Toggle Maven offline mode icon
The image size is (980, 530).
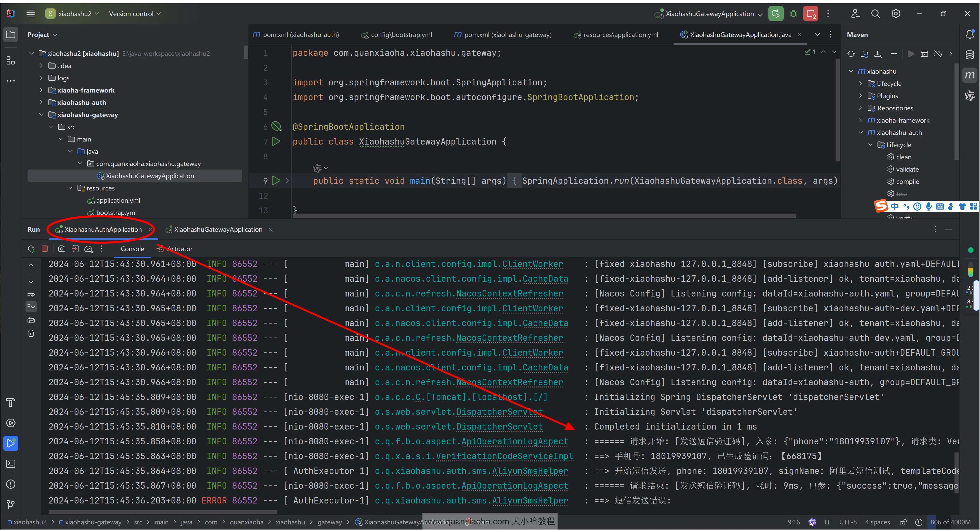tap(938, 54)
